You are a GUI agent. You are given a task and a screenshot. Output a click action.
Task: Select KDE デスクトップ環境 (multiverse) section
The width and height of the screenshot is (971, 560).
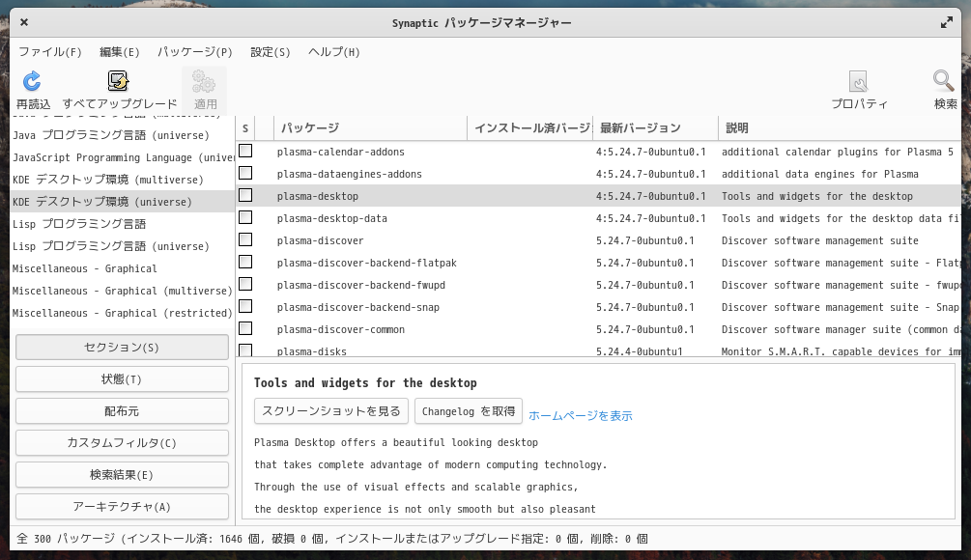point(123,180)
